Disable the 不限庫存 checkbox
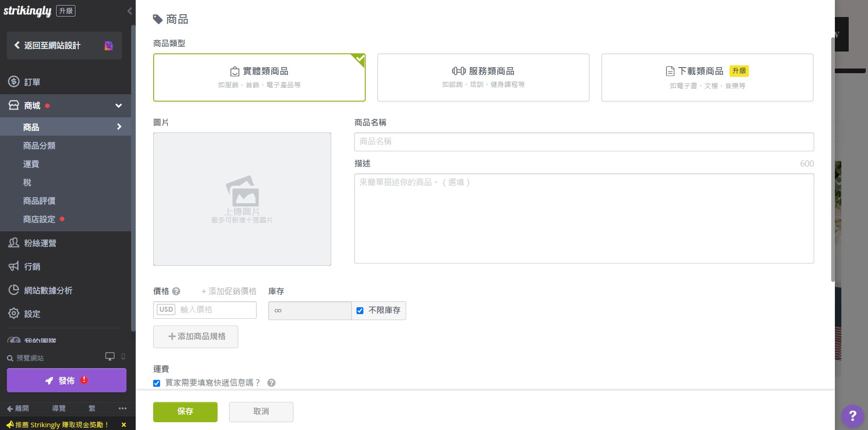 tap(360, 310)
